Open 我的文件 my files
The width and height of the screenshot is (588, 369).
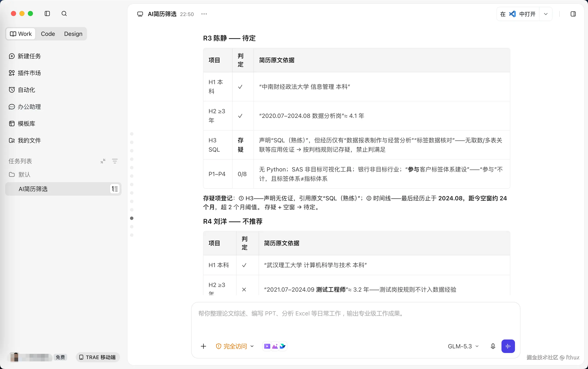point(25,140)
